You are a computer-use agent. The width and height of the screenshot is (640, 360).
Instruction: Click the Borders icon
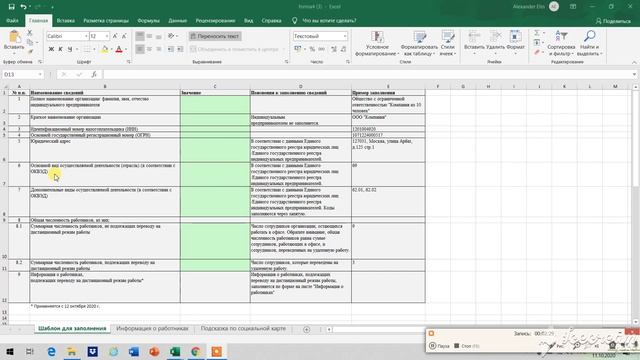click(87, 49)
